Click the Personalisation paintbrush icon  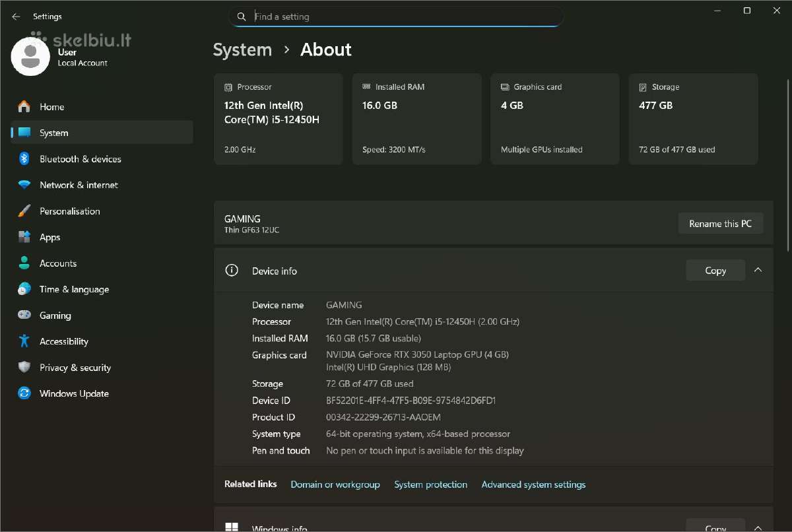coord(24,211)
